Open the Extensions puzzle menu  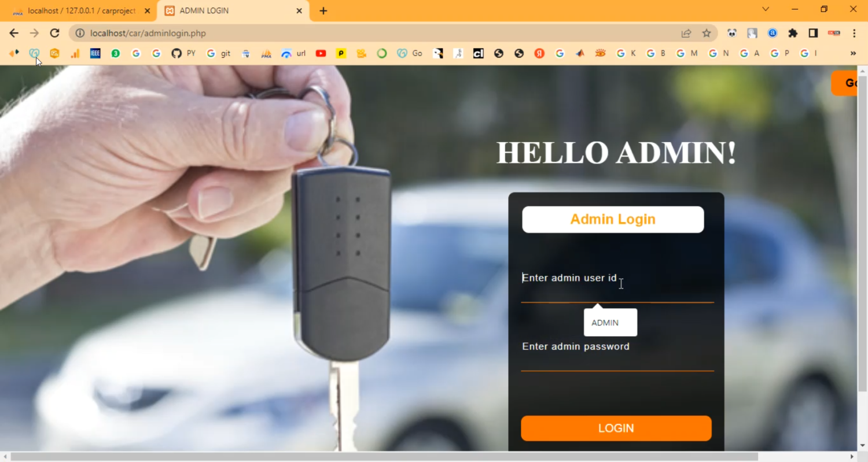point(793,33)
